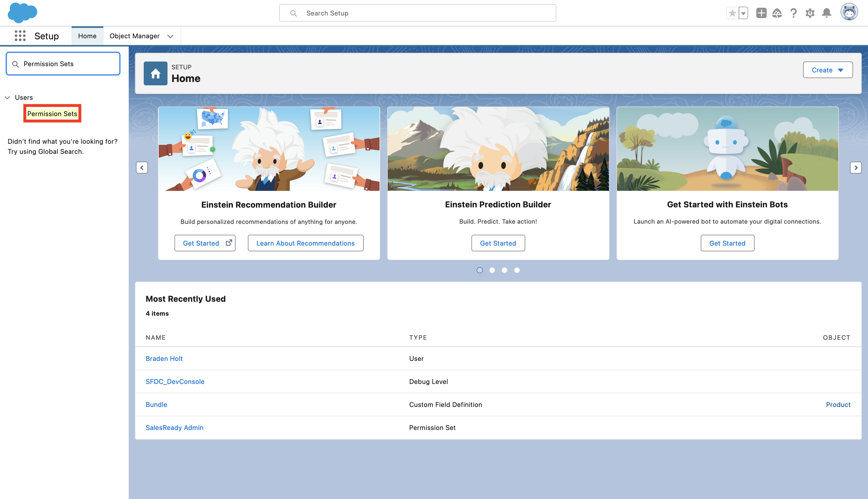
Task: Switch to the Home tab
Action: 87,36
